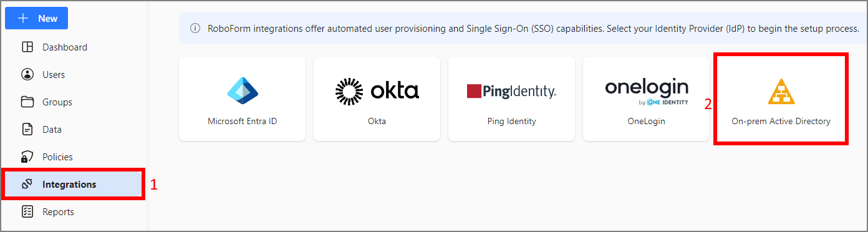Click the blue New button

[x=36, y=18]
